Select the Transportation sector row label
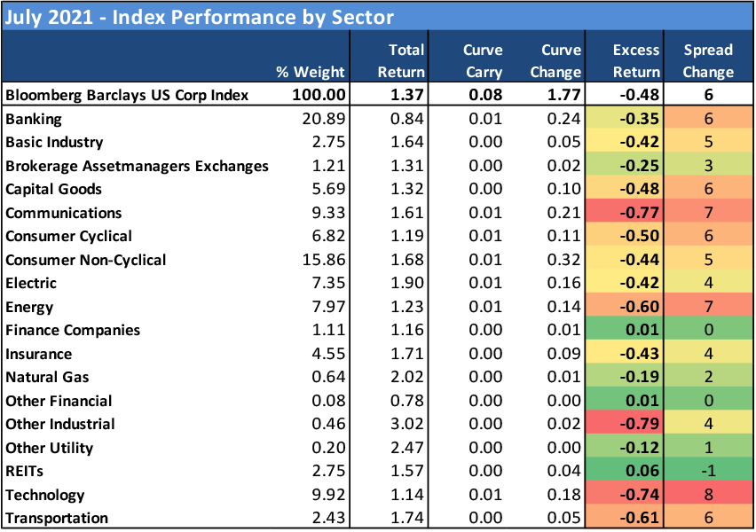 coord(57,519)
